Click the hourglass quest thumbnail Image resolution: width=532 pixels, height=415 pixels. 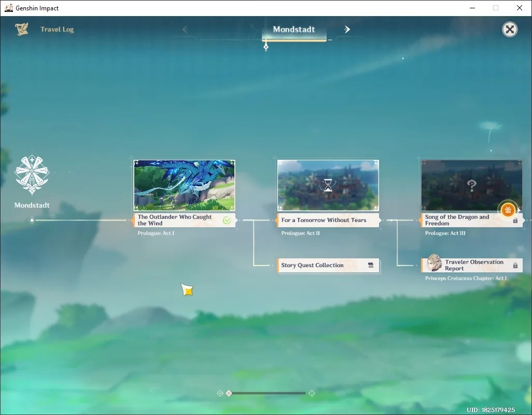328,185
